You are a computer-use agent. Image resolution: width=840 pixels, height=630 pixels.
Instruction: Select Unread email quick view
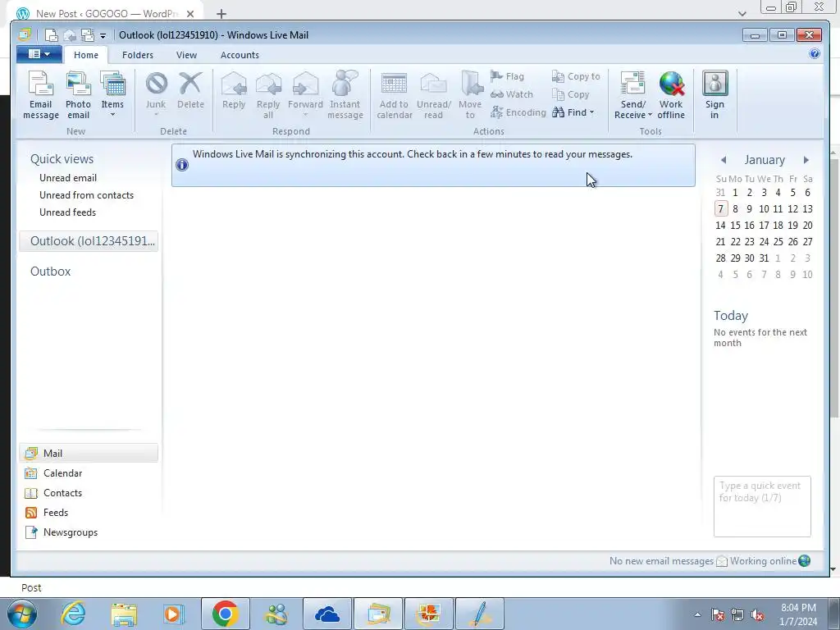[x=68, y=178]
